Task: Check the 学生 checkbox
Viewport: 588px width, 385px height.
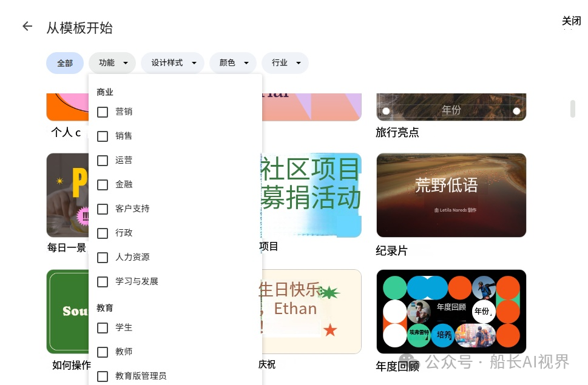Action: point(103,327)
